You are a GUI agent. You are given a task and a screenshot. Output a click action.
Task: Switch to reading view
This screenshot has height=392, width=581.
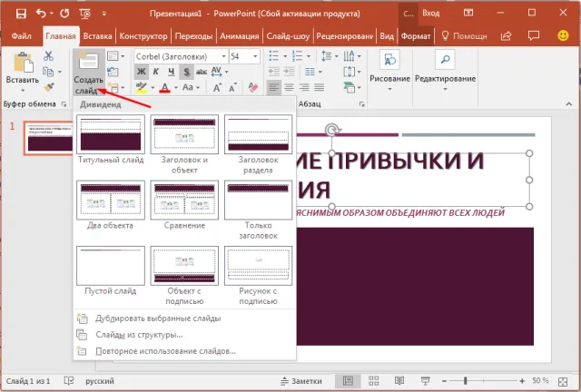(399, 380)
